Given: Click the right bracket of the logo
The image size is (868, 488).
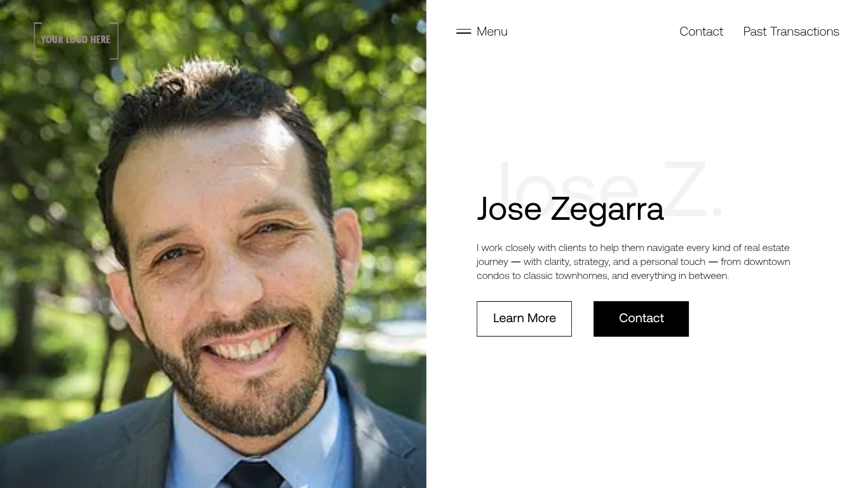Looking at the screenshot, I should (x=115, y=41).
